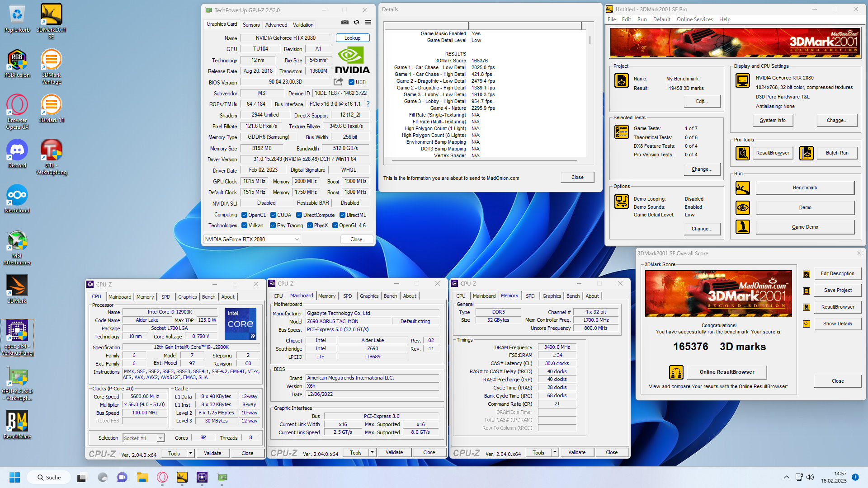Share BIOS version via export icon

(x=338, y=82)
